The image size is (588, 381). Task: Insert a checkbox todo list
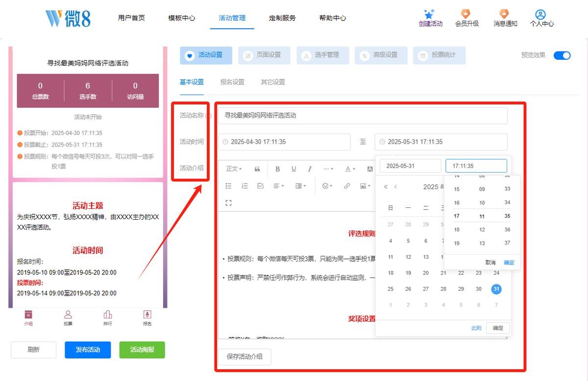tap(261, 186)
